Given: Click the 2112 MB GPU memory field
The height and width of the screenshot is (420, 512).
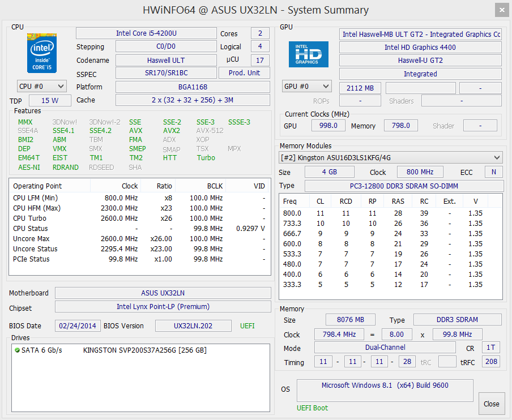Looking at the screenshot, I should point(360,88).
